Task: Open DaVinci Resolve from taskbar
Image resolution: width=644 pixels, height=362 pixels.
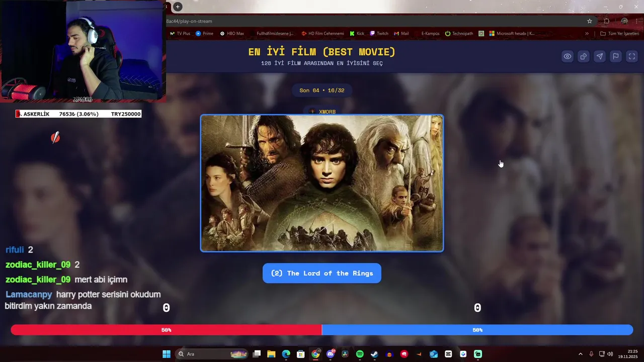Action: pos(345,354)
